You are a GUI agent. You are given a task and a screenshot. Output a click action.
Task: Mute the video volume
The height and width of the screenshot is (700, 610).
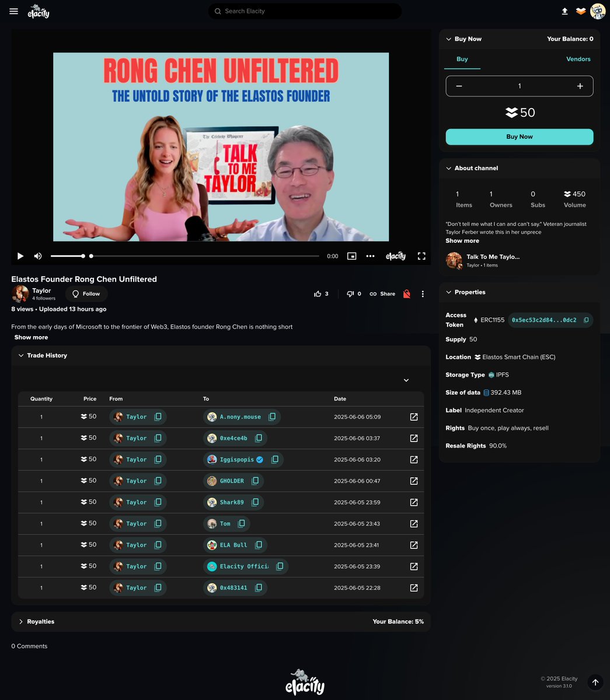pos(38,256)
